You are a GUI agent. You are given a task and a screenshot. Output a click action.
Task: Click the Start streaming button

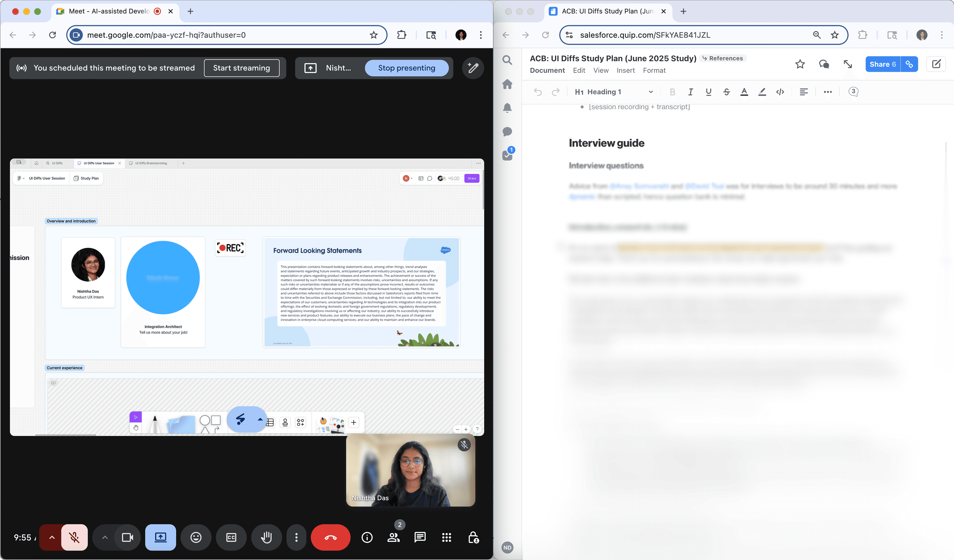click(242, 68)
